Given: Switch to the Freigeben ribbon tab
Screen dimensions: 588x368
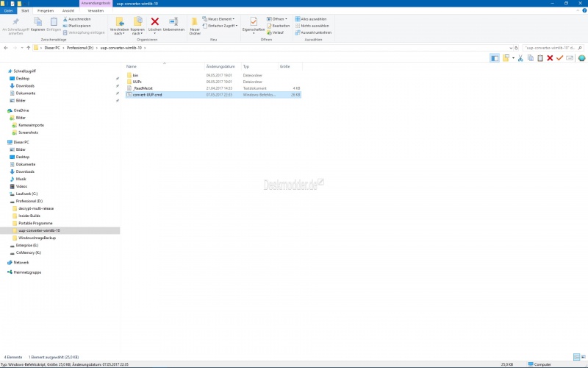Looking at the screenshot, I should (x=46, y=11).
